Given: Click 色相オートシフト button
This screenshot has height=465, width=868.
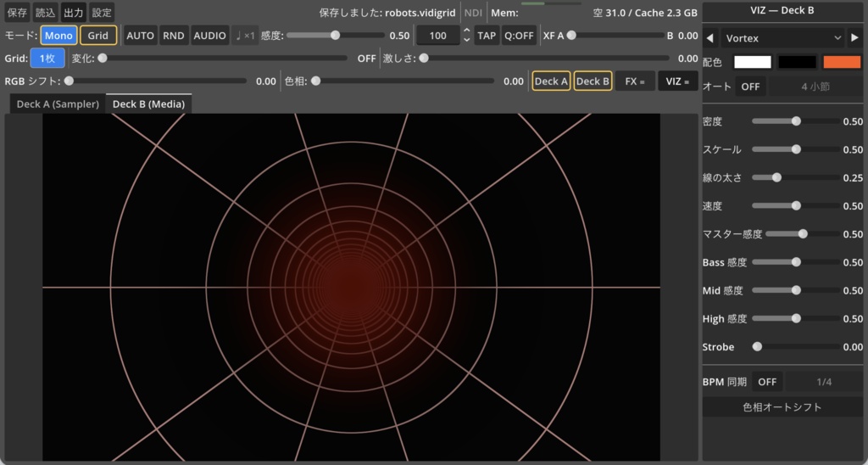Looking at the screenshot, I should (782, 407).
